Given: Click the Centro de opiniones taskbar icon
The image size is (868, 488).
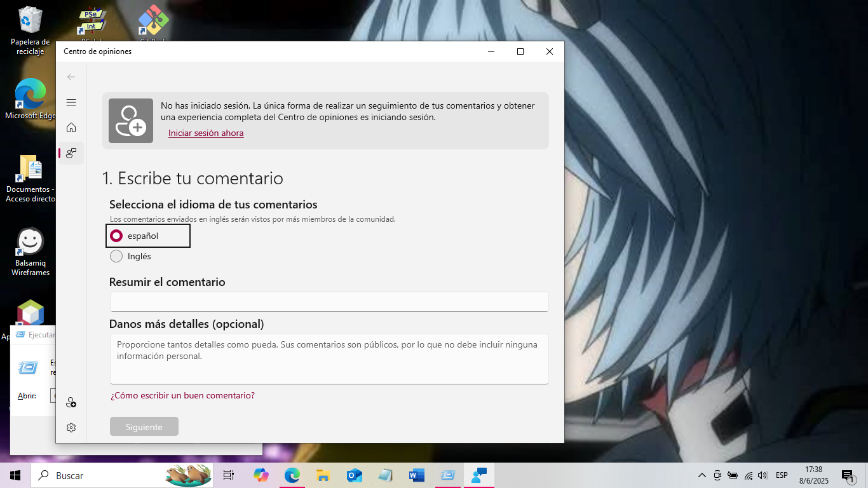Looking at the screenshot, I should 479,475.
